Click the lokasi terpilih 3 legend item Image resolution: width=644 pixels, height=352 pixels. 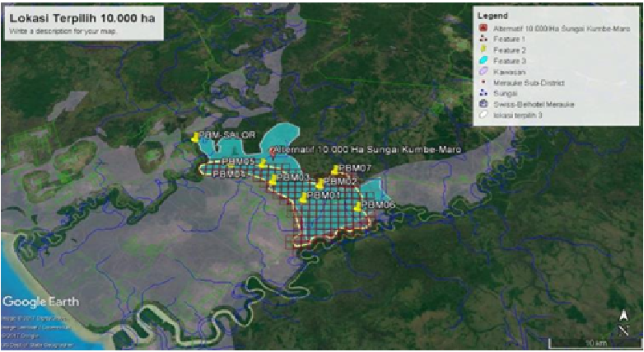(517, 115)
